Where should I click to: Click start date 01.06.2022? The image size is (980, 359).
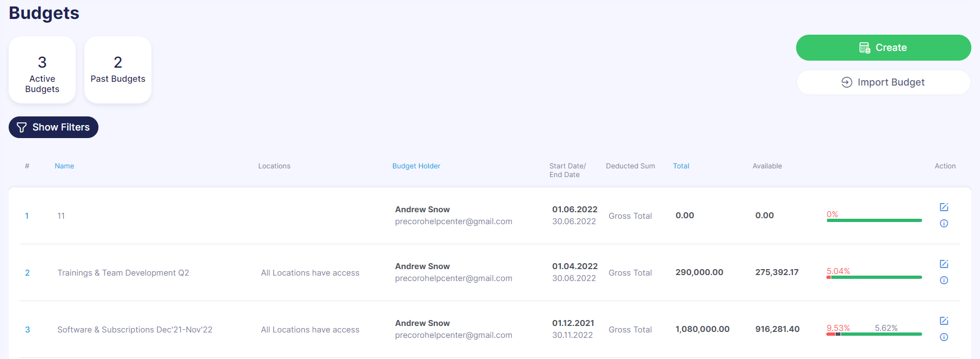[x=575, y=210]
